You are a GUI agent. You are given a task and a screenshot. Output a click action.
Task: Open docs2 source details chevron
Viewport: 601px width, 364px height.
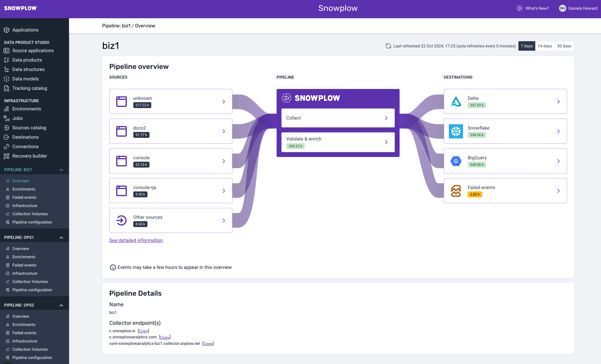(224, 131)
